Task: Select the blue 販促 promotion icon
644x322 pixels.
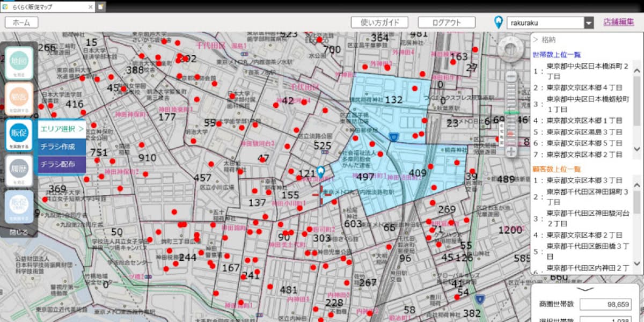Action: click(x=19, y=134)
